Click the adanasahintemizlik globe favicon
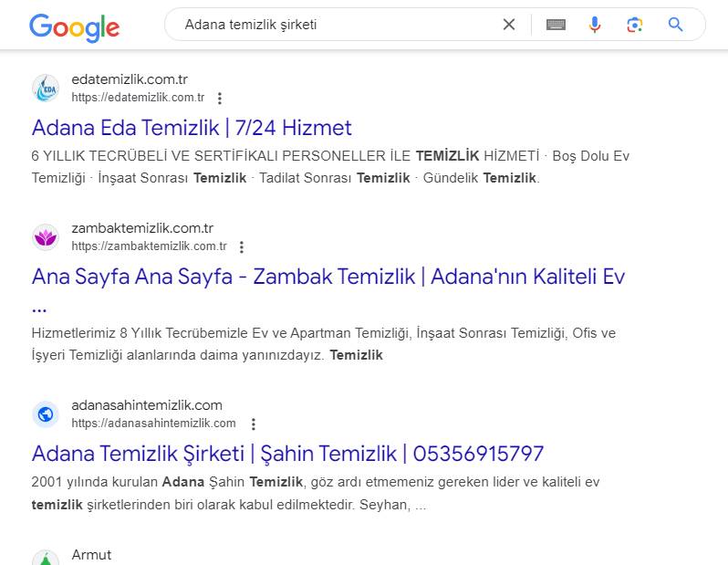The width and height of the screenshot is (728, 565). pyautogui.click(x=46, y=414)
